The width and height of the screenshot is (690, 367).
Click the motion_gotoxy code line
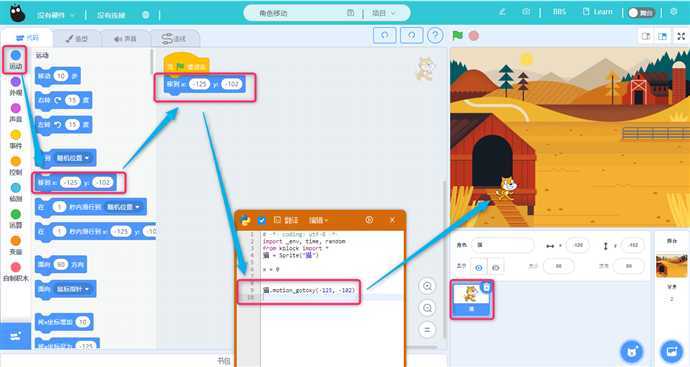click(308, 290)
